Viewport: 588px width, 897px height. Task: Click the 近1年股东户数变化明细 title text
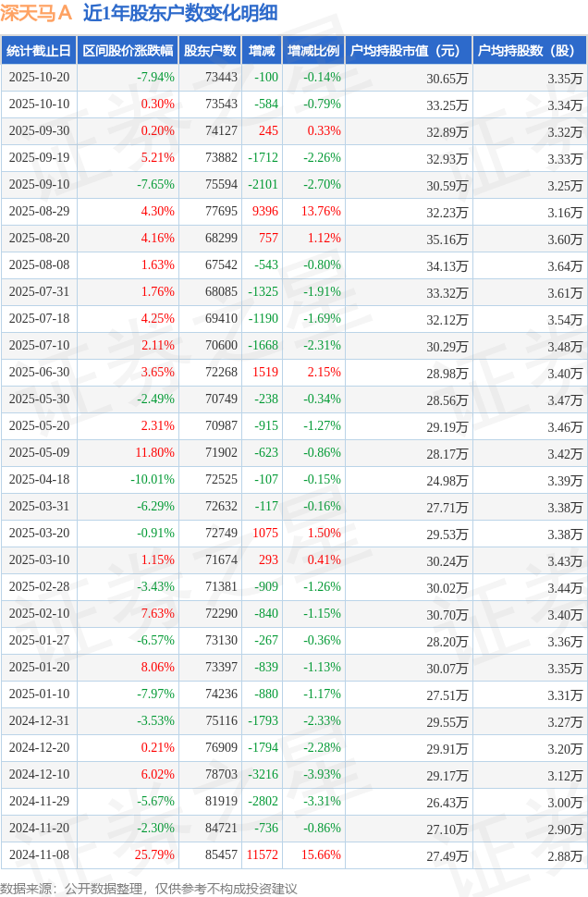point(179,13)
